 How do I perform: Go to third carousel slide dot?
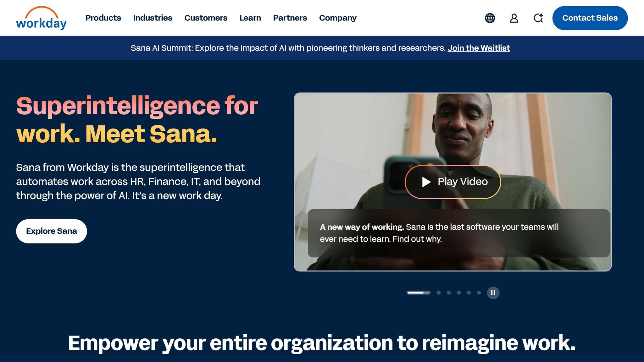point(449,293)
